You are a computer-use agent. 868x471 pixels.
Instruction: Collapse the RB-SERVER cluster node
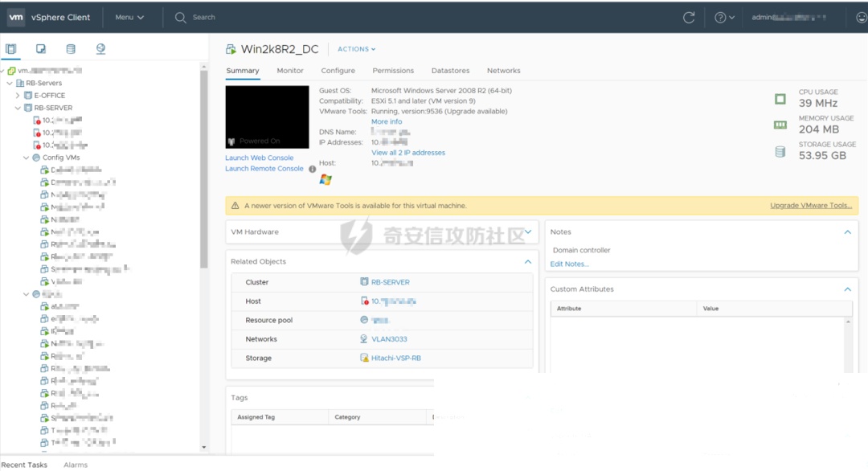[x=18, y=108]
